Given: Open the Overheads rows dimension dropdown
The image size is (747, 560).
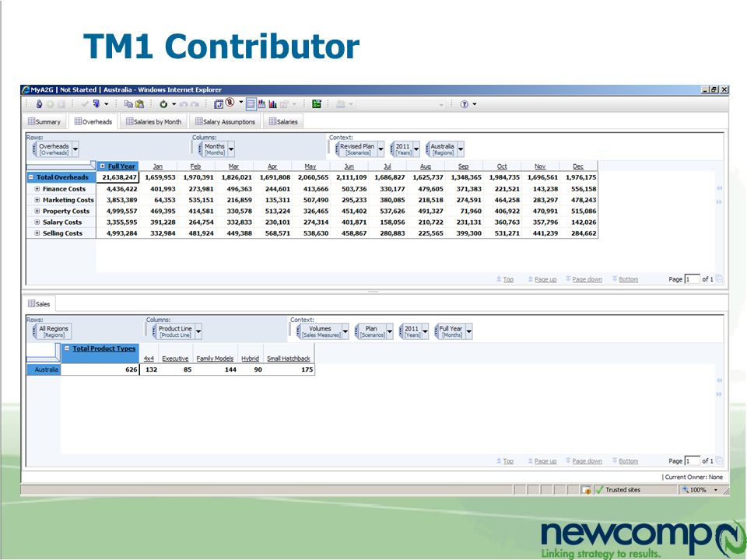Looking at the screenshot, I should click(75, 149).
